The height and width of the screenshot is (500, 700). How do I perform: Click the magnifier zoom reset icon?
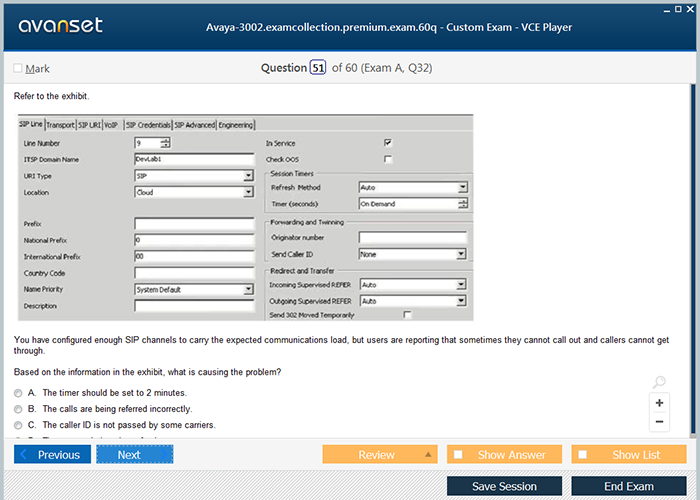(659, 382)
